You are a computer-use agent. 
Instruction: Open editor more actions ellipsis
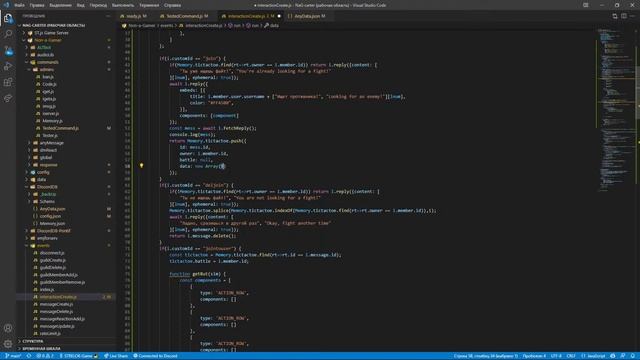[633, 16]
